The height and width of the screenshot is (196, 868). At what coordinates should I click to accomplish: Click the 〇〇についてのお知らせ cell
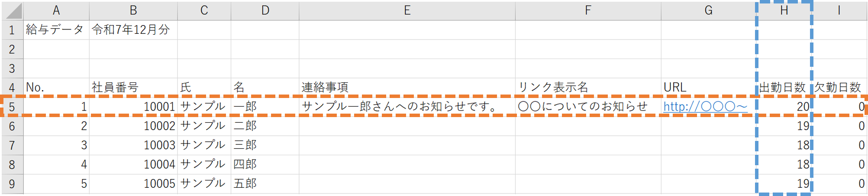pyautogui.click(x=587, y=107)
